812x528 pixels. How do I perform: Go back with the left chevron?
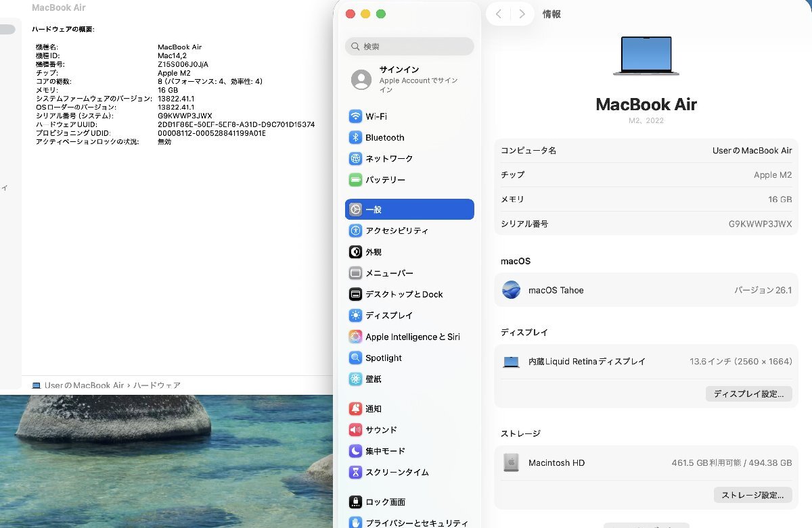499,14
